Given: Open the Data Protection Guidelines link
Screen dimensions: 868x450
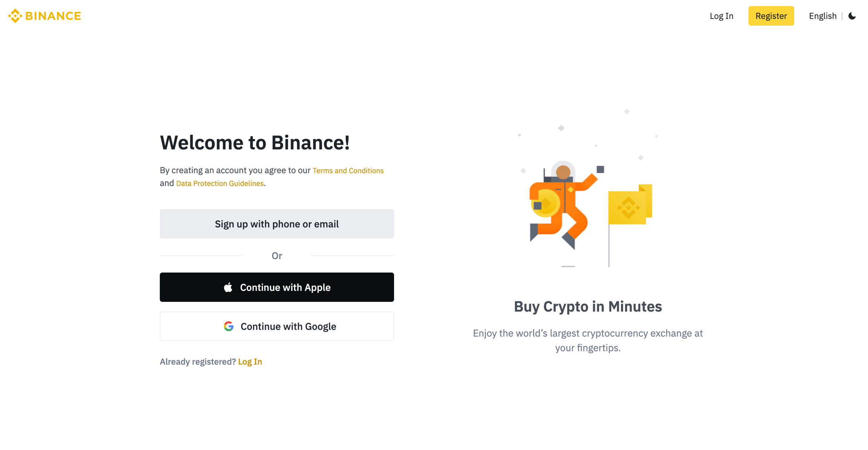Looking at the screenshot, I should coord(220,183).
